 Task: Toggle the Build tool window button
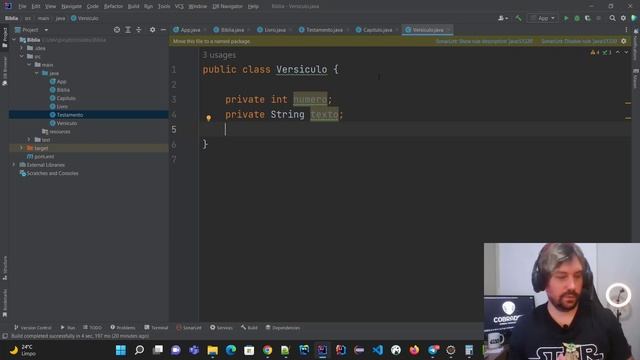point(249,328)
